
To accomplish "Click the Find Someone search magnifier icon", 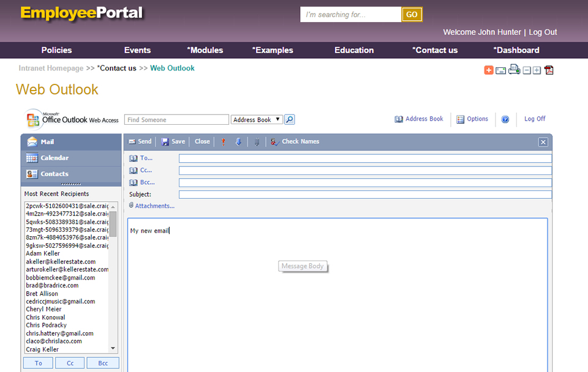I will pos(290,120).
